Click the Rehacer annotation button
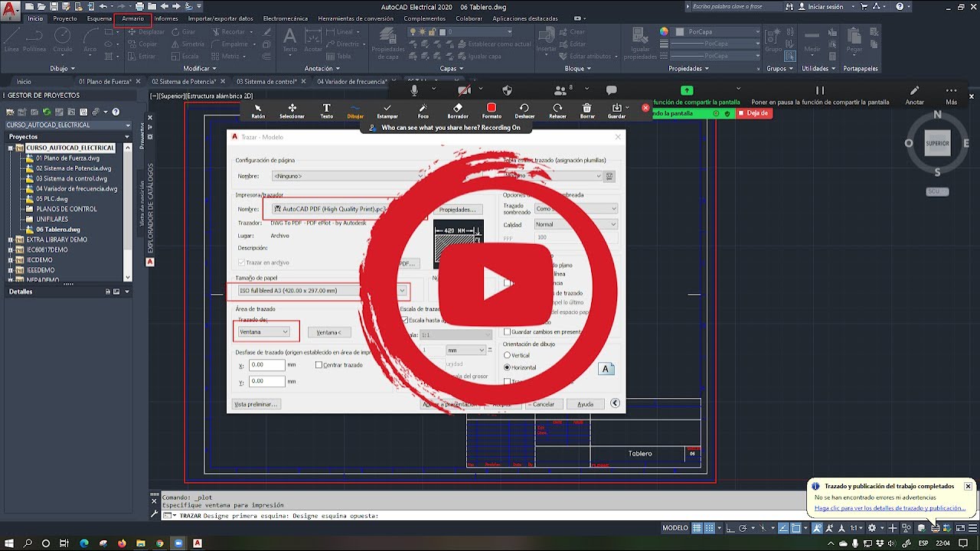This screenshot has width=980, height=551. pos(557,111)
